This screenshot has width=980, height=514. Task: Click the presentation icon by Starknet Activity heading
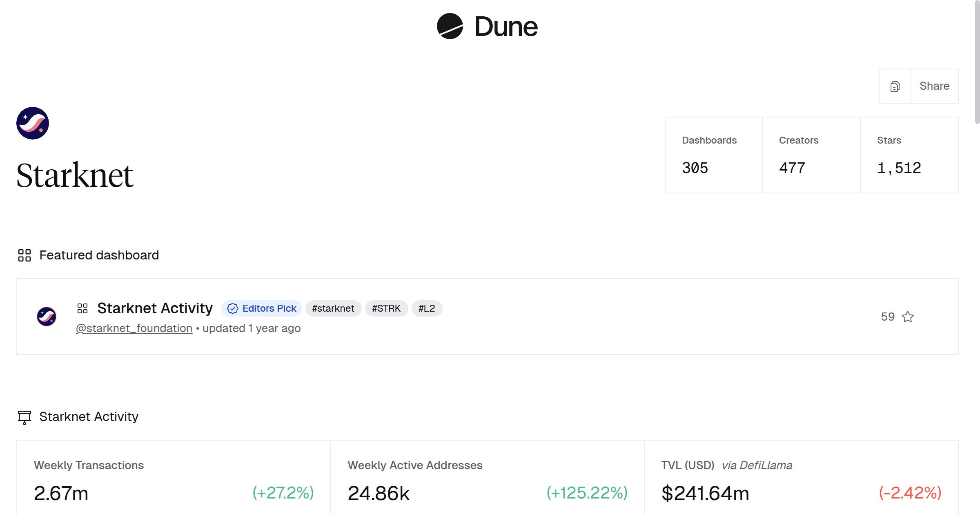click(x=24, y=417)
